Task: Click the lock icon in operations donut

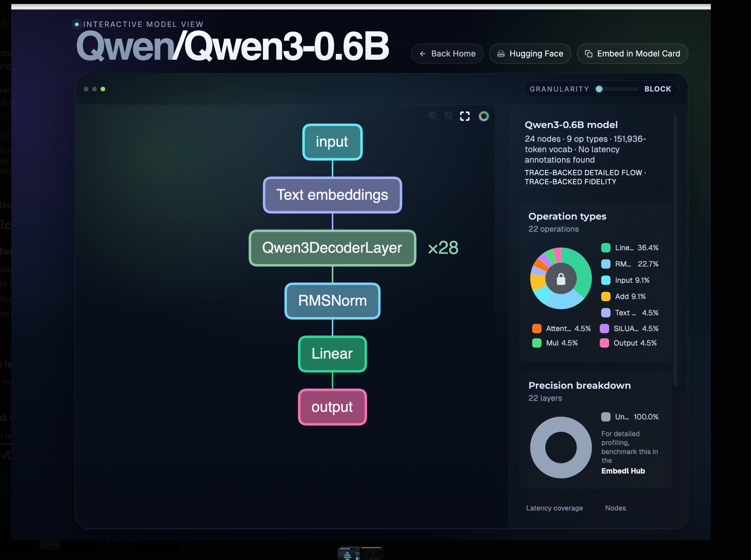Action: point(561,279)
